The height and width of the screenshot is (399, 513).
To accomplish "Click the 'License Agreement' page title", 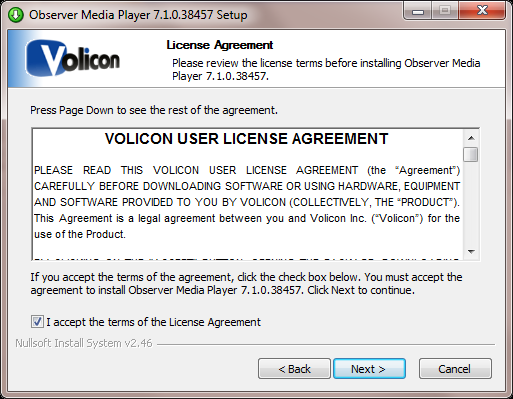I will pyautogui.click(x=220, y=45).
